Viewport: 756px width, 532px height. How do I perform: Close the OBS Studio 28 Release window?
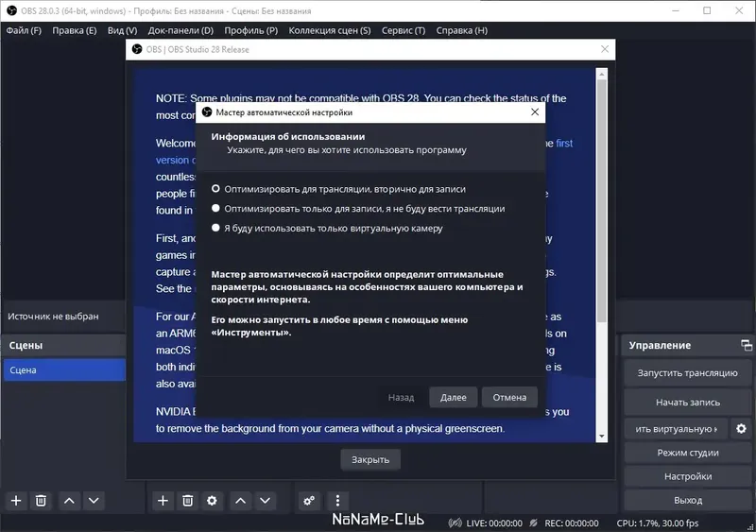coord(605,49)
